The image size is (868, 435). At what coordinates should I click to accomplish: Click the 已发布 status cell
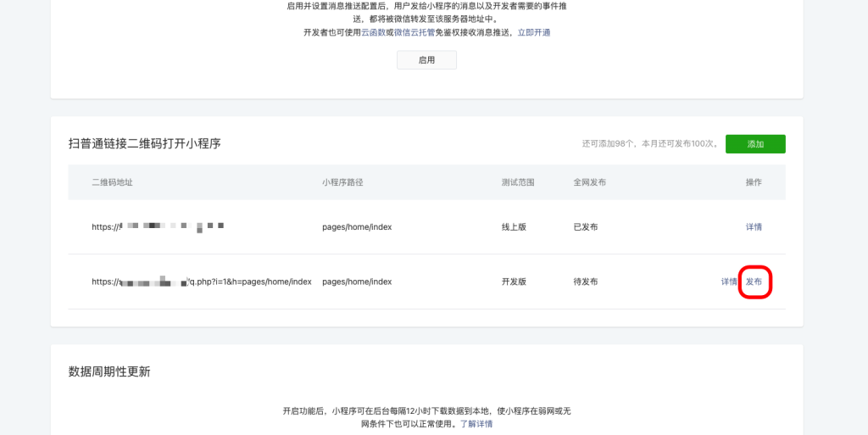pos(586,227)
